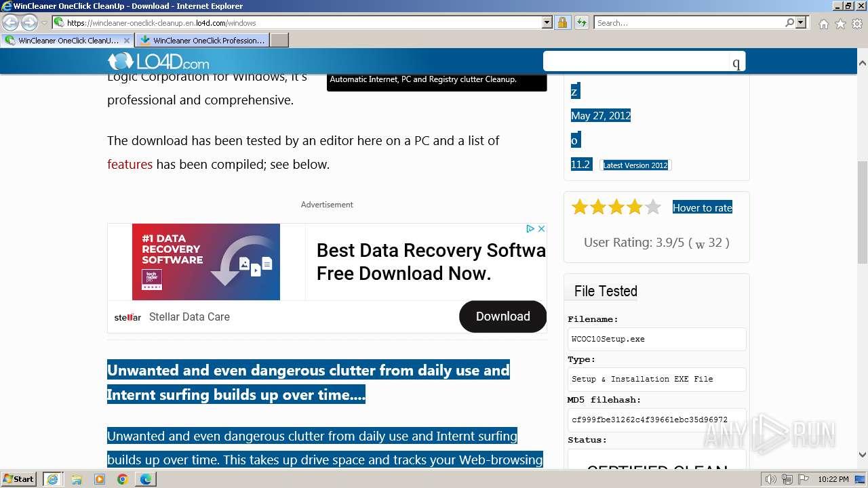Click the security lock icon
Viewport: 868px width, 488px height.
pyautogui.click(x=562, y=22)
